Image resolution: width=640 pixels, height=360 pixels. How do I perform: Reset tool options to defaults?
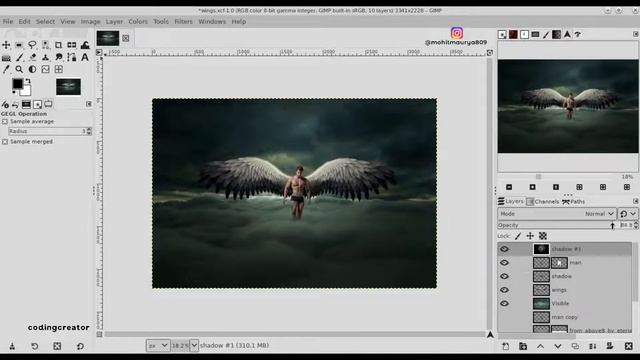pyautogui.click(x=80, y=346)
